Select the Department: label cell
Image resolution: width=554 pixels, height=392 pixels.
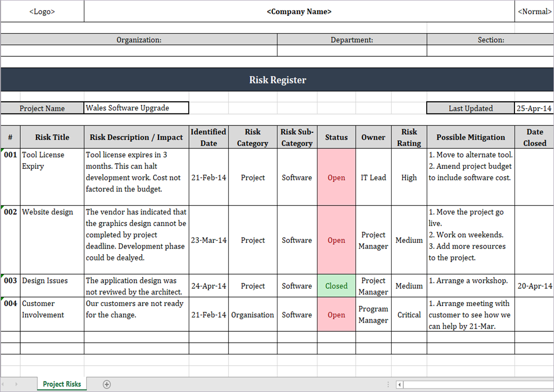click(352, 39)
